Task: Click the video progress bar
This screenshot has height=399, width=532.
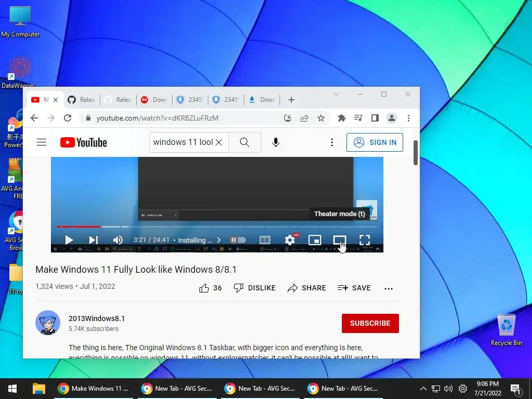Action: pos(217,227)
